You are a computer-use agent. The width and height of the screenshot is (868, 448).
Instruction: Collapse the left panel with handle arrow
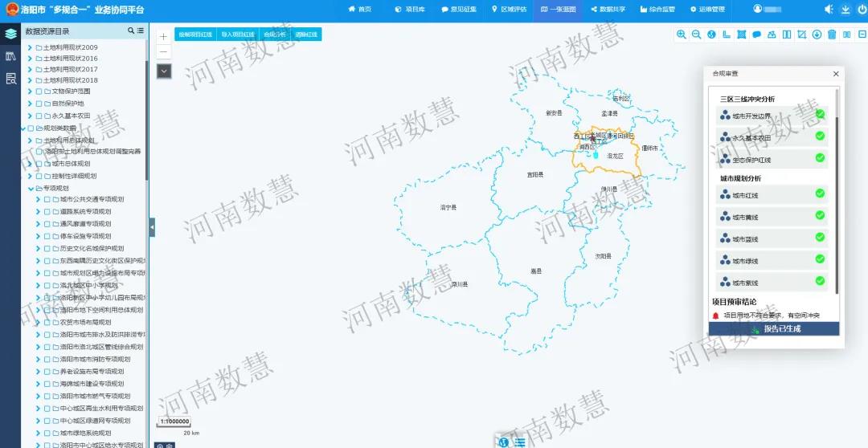(152, 227)
